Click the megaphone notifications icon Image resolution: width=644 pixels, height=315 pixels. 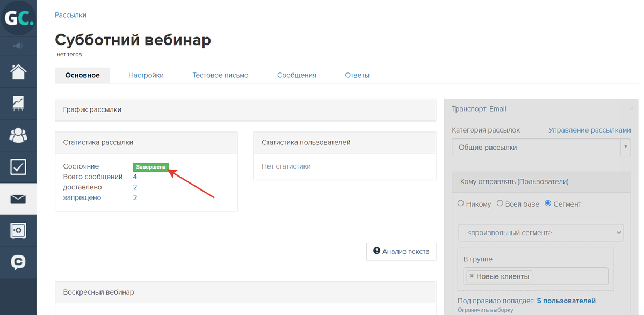[x=18, y=46]
